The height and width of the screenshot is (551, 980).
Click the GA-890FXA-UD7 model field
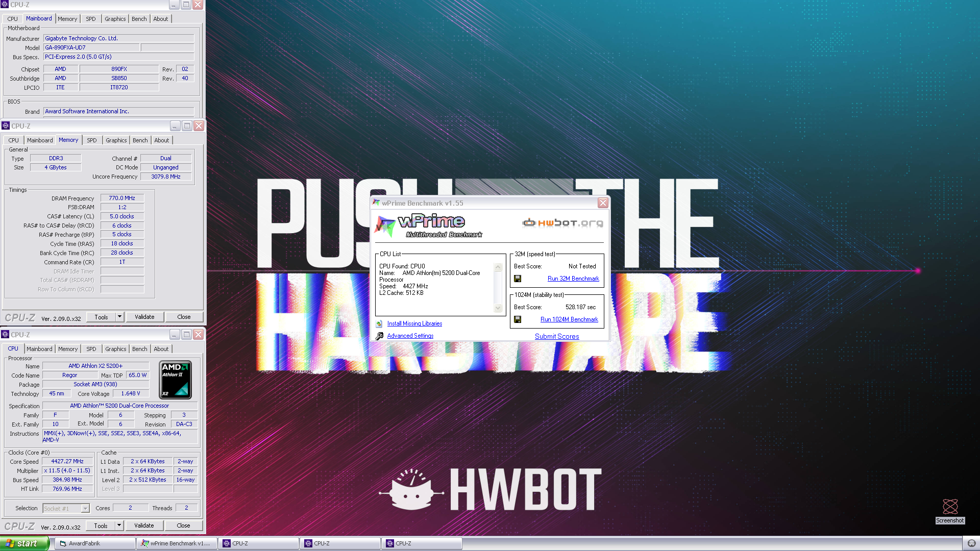(x=91, y=47)
